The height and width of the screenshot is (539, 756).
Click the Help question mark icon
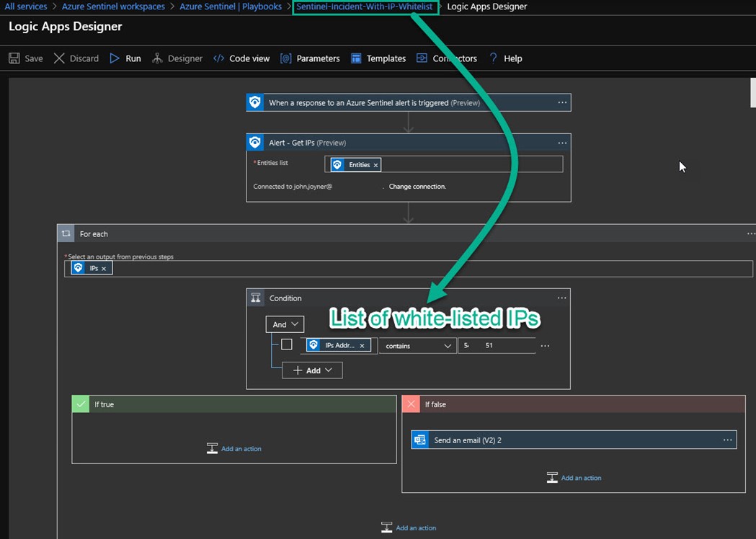494,58
